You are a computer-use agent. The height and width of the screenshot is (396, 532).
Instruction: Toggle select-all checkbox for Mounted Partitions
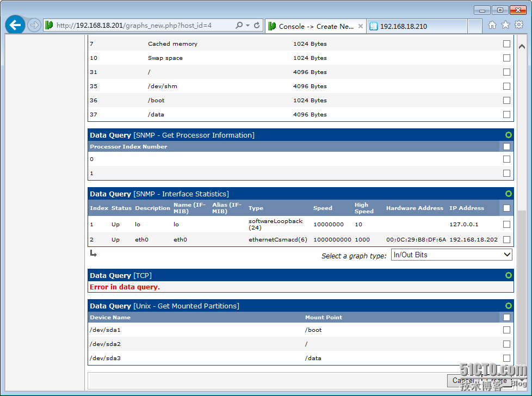pos(506,317)
